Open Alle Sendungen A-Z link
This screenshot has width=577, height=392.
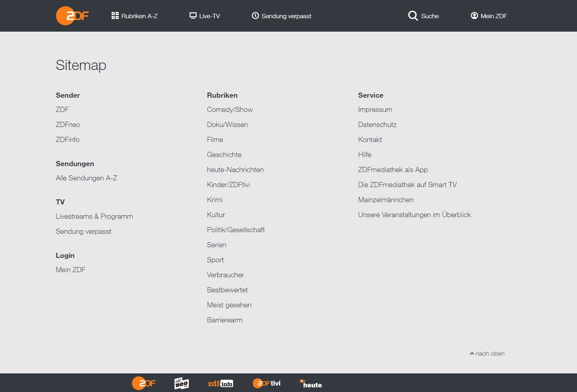(86, 178)
